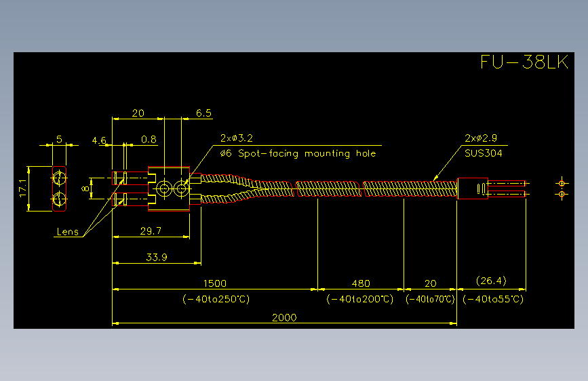The image size is (588, 381).
Task: Select the 1500 length dimension
Action: 215,283
